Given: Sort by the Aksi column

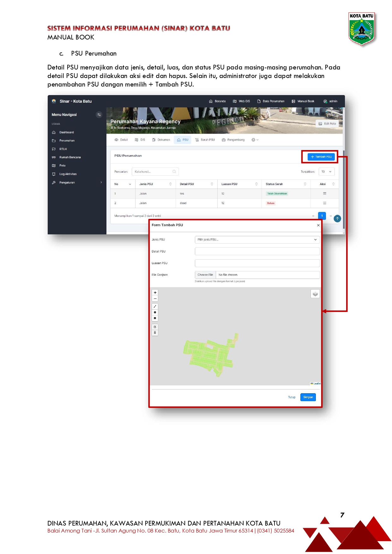Looking at the screenshot, I should [x=324, y=184].
